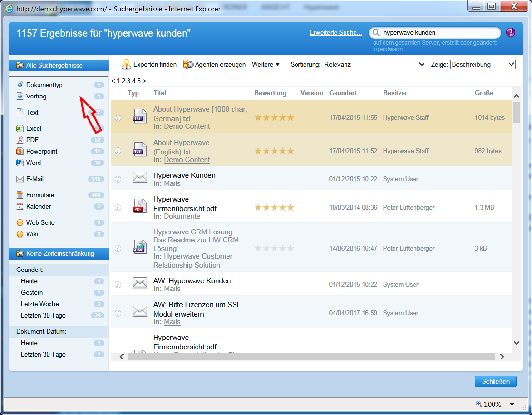Click the Alle Suchergebnisse header icon
Screen dimensions: 532x415
pos(20,66)
